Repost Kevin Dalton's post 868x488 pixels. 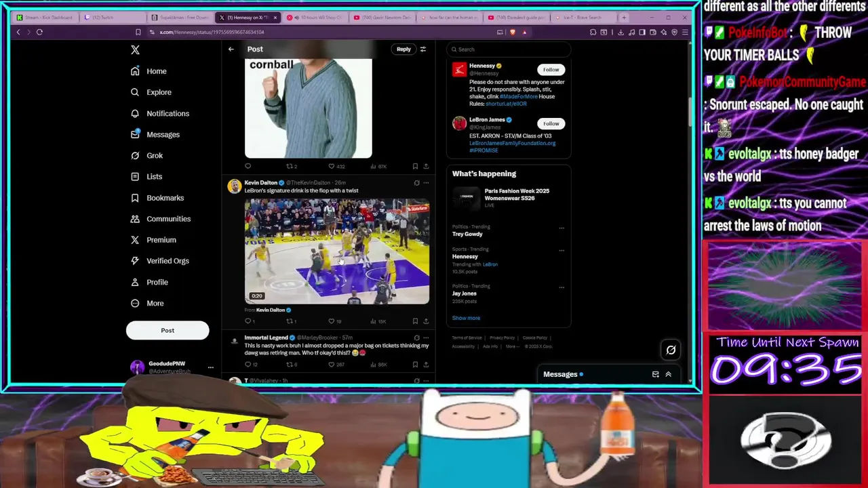[x=289, y=321]
